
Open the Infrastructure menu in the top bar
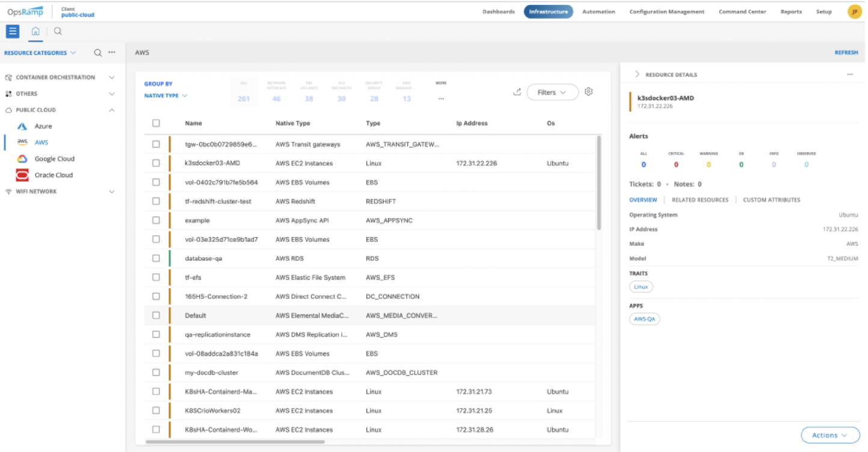pyautogui.click(x=548, y=11)
